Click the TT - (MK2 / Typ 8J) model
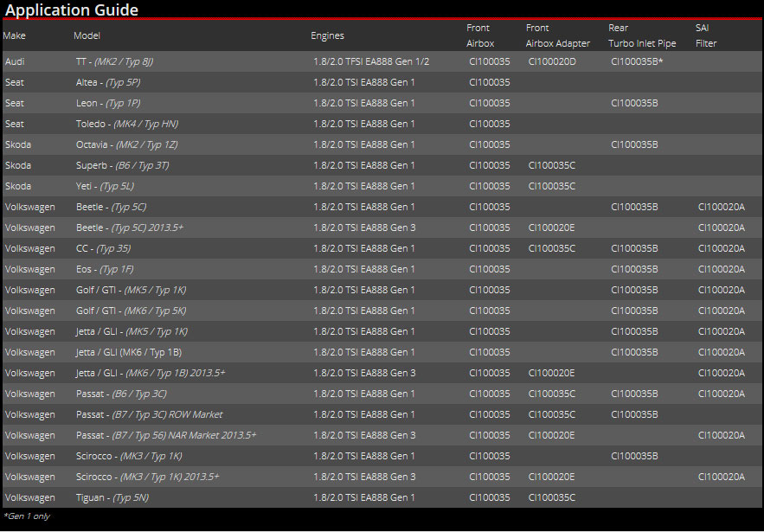This screenshot has height=532, width=764. 114,62
